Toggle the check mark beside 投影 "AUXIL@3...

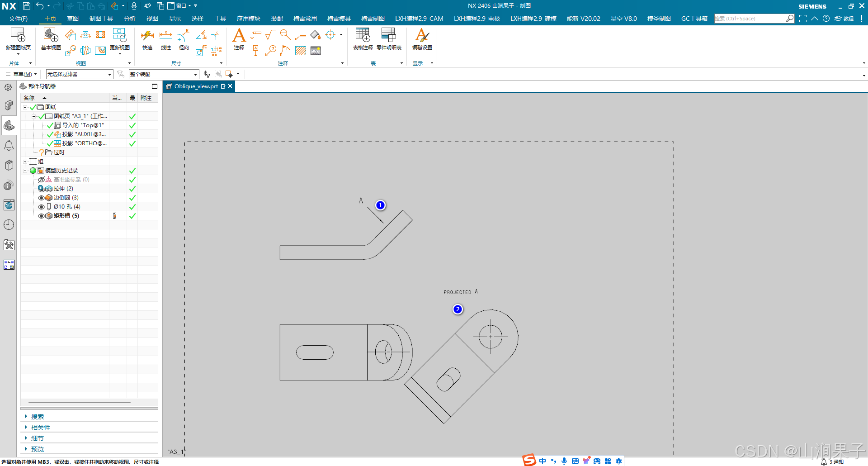point(50,134)
